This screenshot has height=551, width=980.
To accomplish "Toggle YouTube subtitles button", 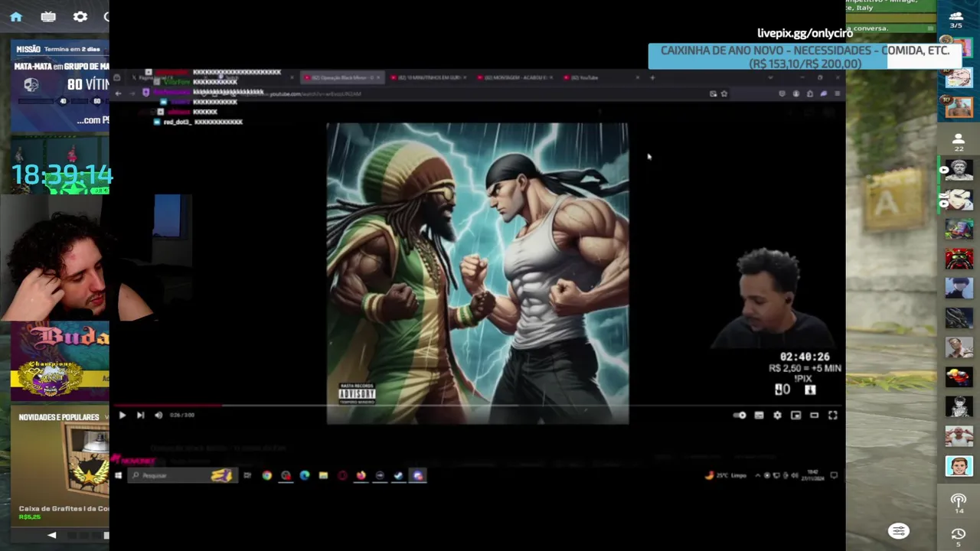I will [759, 415].
